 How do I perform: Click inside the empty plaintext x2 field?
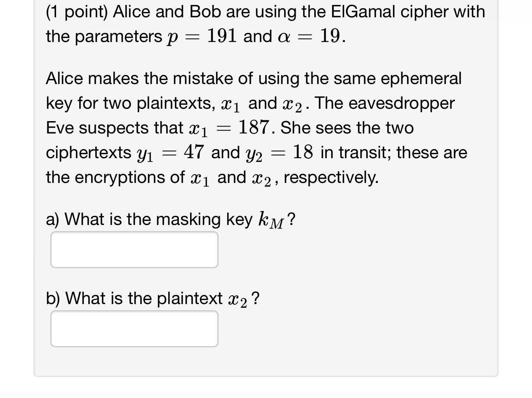(x=134, y=328)
